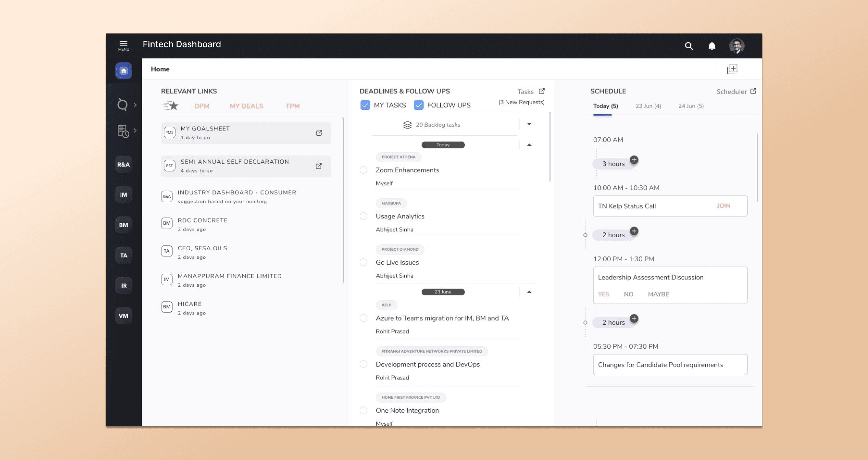The height and width of the screenshot is (460, 868).
Task: Open the notifications bell
Action: pyautogui.click(x=712, y=46)
